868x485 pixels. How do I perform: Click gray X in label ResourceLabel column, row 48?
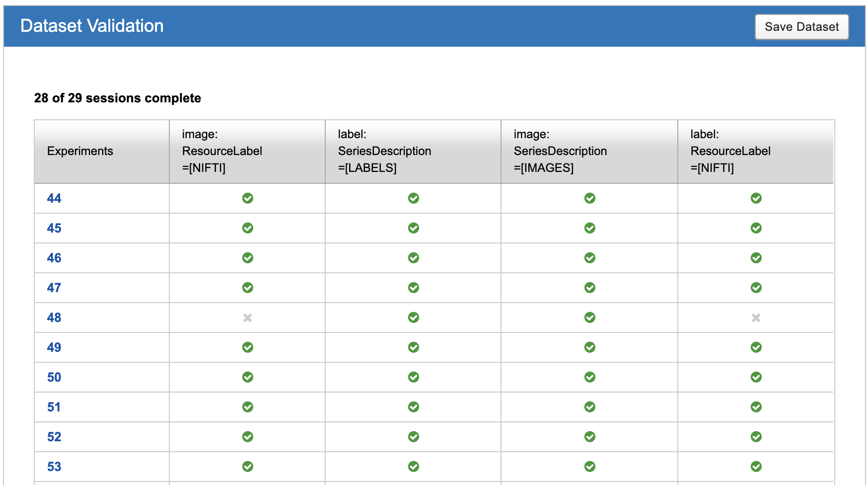(756, 318)
